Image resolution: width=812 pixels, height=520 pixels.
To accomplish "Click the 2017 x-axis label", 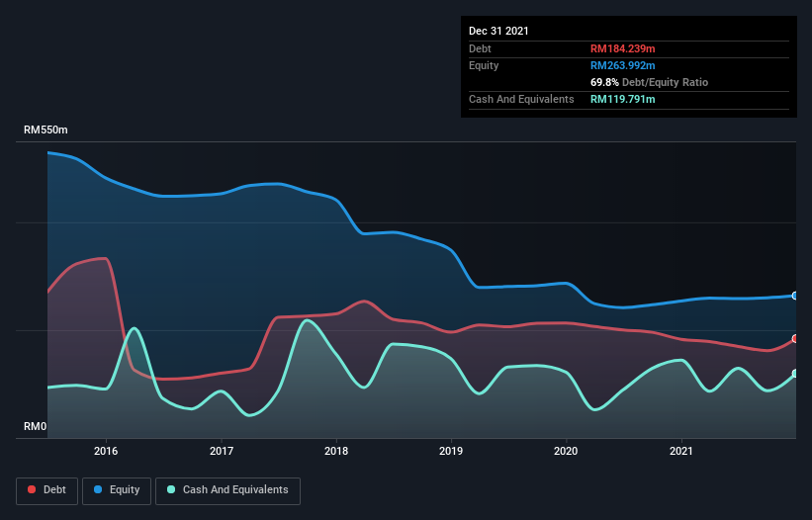I will (x=222, y=451).
